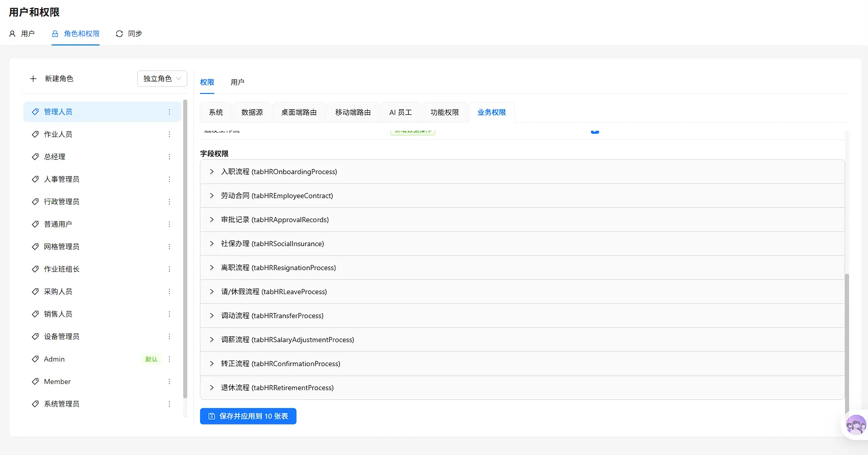Viewport: 868px width, 455px height.
Task: Click the 字段权限 section heading
Action: (214, 154)
